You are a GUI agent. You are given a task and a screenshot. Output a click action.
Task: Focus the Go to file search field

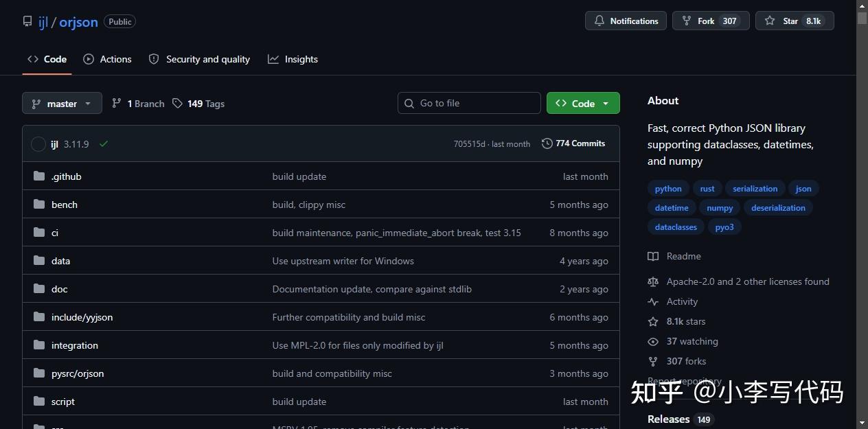tap(469, 103)
